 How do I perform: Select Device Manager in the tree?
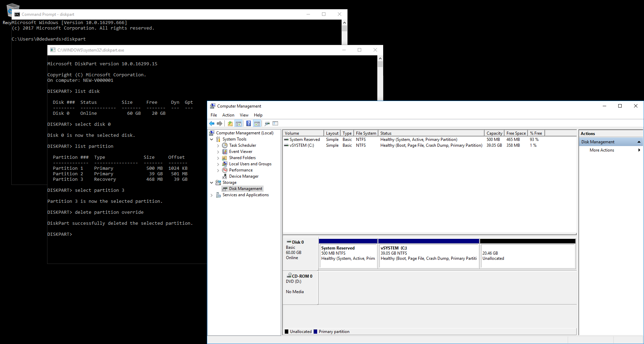244,176
